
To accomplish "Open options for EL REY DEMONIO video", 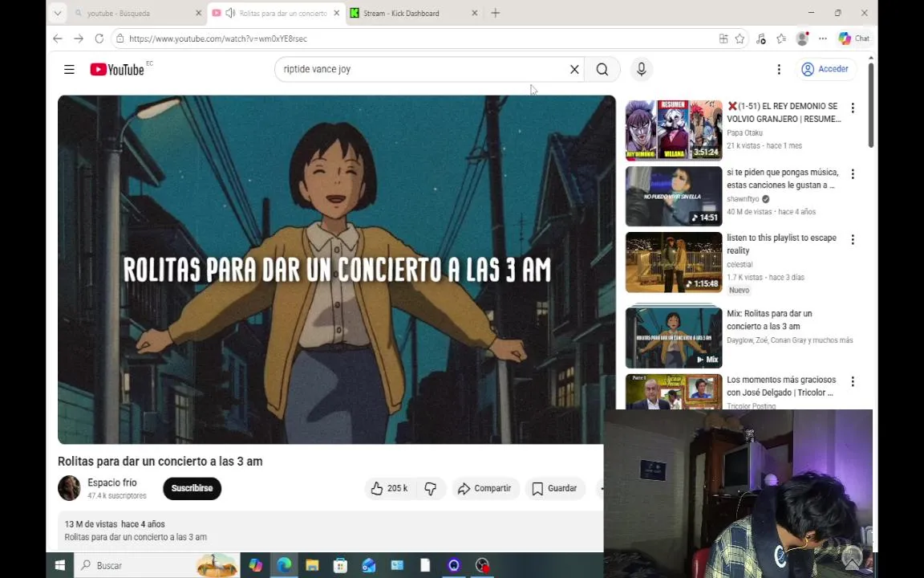I will (x=853, y=108).
